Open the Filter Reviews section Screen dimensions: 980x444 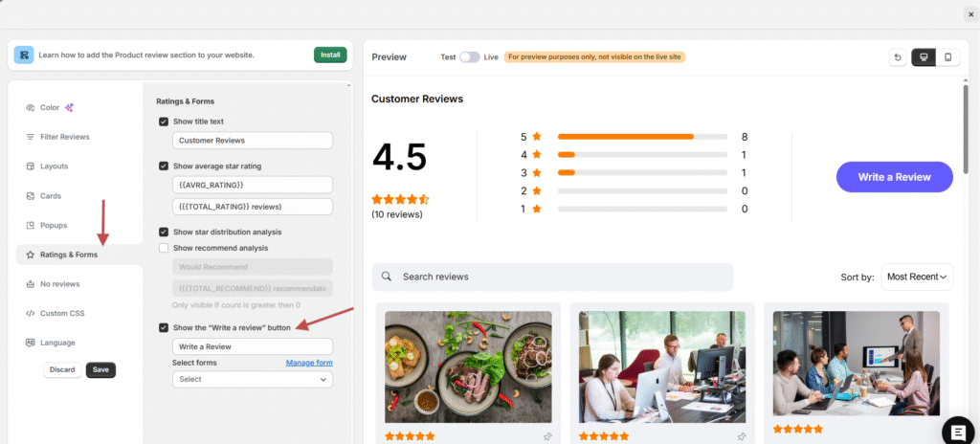[64, 137]
